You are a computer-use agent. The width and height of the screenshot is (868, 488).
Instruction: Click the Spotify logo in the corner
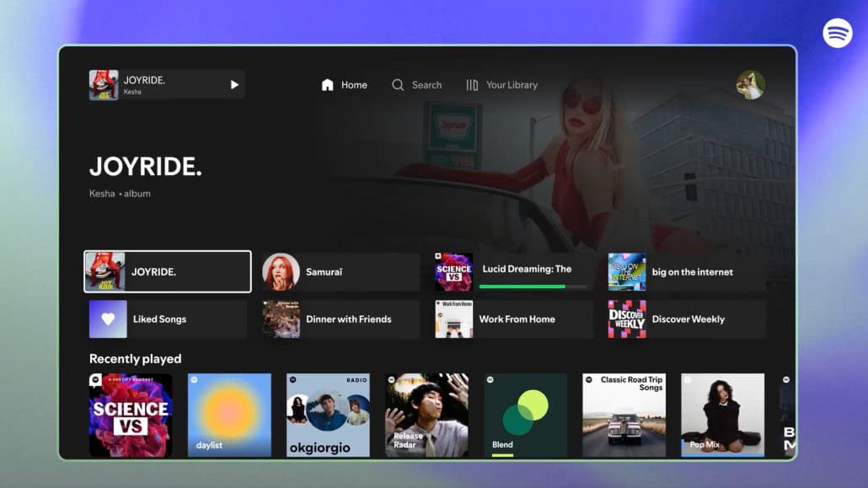point(837,34)
